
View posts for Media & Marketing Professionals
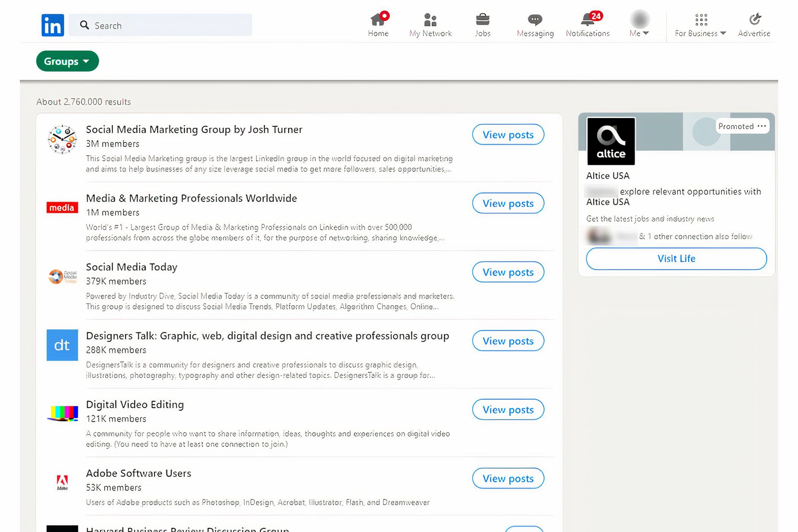coord(508,203)
